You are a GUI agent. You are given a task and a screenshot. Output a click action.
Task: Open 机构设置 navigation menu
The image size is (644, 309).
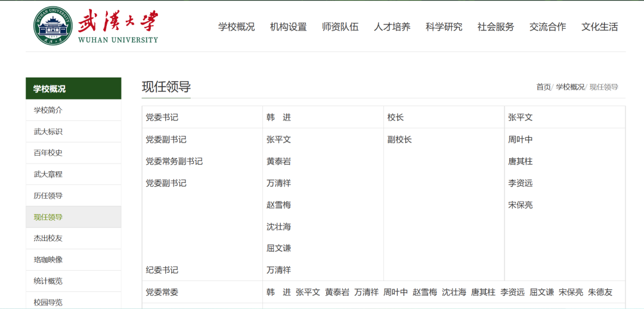coord(289,27)
